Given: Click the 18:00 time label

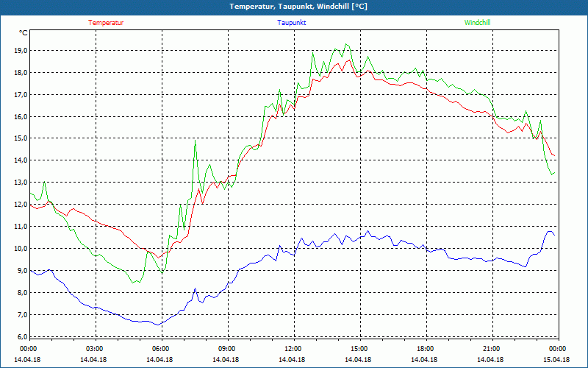Looking at the screenshot, I should pyautogui.click(x=425, y=349).
